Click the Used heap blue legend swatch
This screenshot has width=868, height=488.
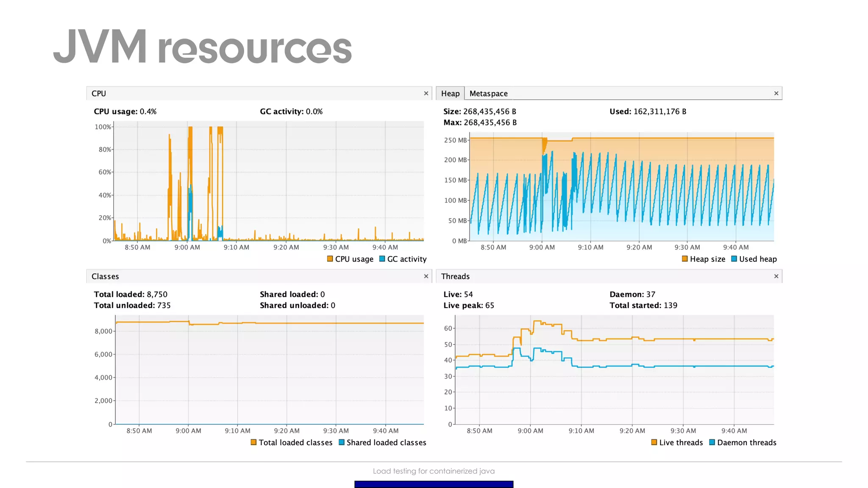click(x=734, y=258)
